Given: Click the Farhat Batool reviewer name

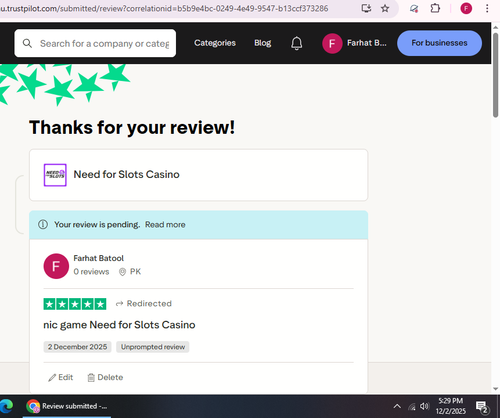Looking at the screenshot, I should click(98, 258).
